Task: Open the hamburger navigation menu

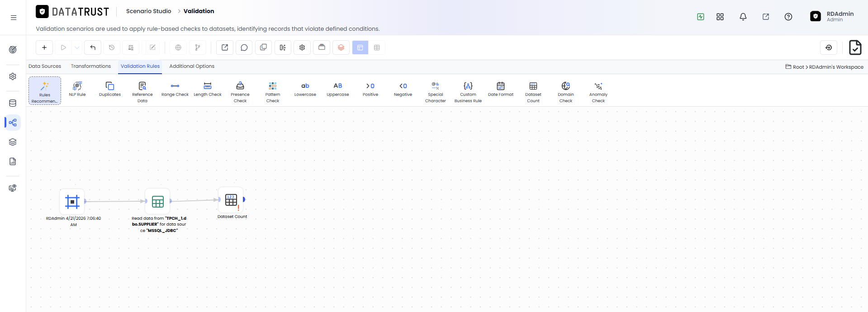Action: [14, 18]
